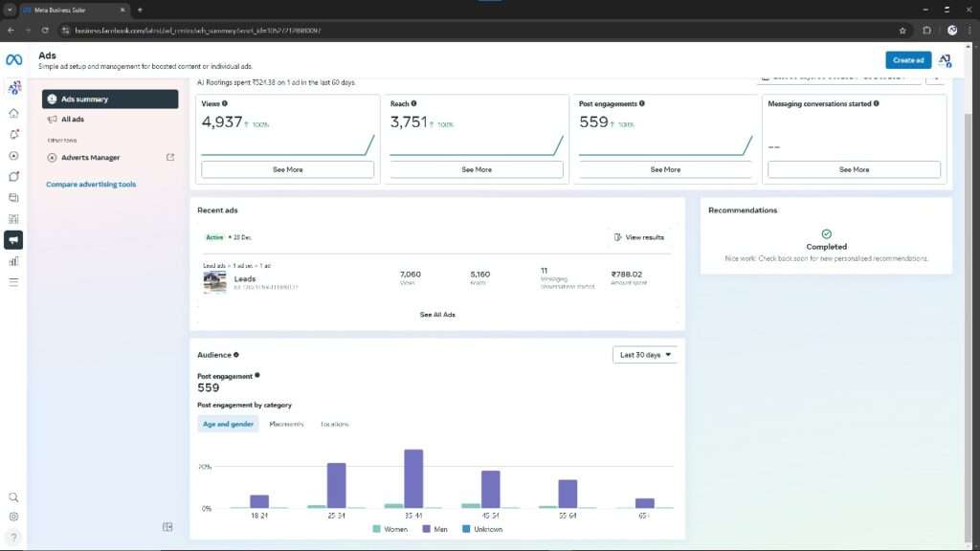The image size is (980, 551).
Task: Open Insights bar-chart icon in sidebar
Action: pyautogui.click(x=13, y=261)
